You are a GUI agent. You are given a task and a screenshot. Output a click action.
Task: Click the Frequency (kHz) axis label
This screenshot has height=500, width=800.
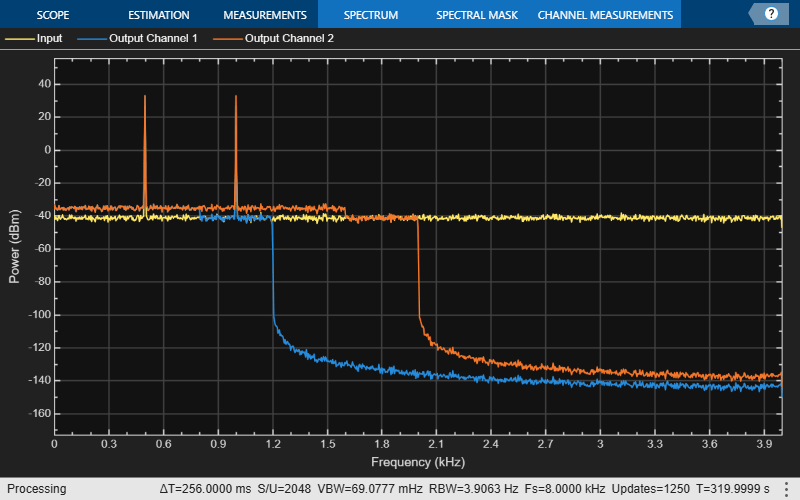pyautogui.click(x=418, y=462)
